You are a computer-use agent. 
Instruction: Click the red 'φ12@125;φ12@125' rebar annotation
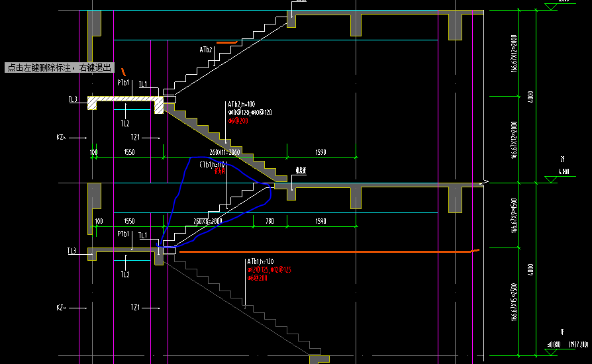[x=270, y=270]
